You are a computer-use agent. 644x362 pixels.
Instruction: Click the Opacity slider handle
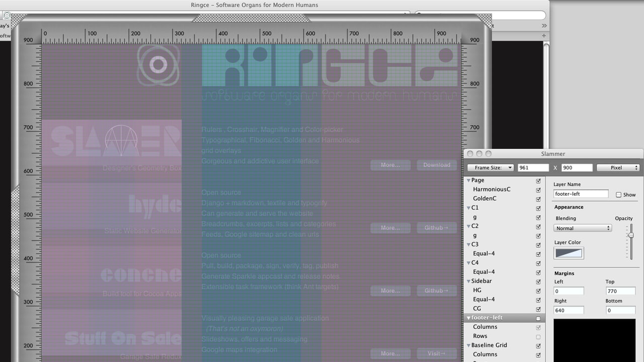click(x=631, y=235)
